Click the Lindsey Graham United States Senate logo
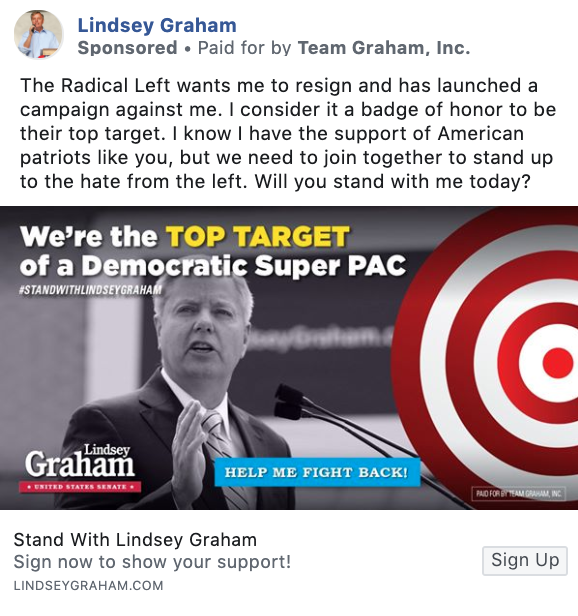This screenshot has height=616, width=578. (80, 468)
